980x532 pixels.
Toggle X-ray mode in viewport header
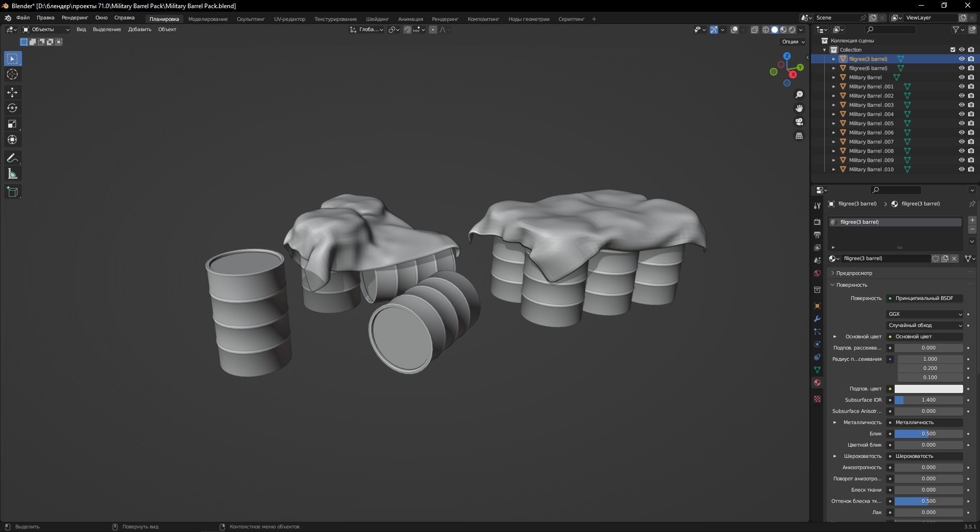tap(755, 30)
